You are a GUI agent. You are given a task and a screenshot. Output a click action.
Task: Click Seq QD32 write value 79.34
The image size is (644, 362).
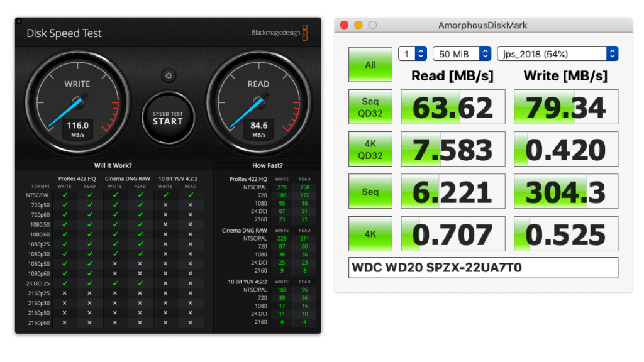566,107
